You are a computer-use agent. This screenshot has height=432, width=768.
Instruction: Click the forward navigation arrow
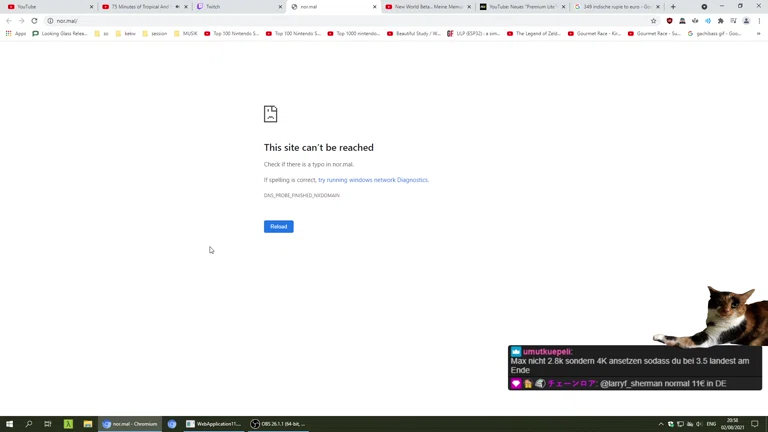click(x=21, y=21)
